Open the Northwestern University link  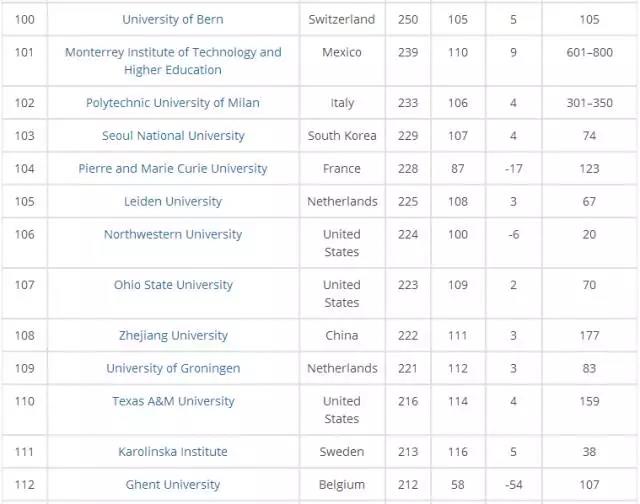click(x=173, y=234)
